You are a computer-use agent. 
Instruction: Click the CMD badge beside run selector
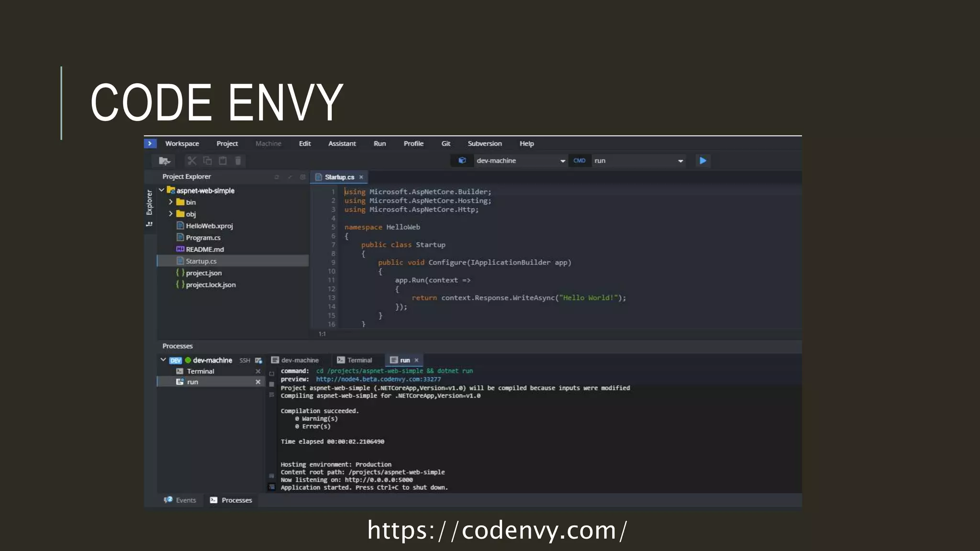579,161
